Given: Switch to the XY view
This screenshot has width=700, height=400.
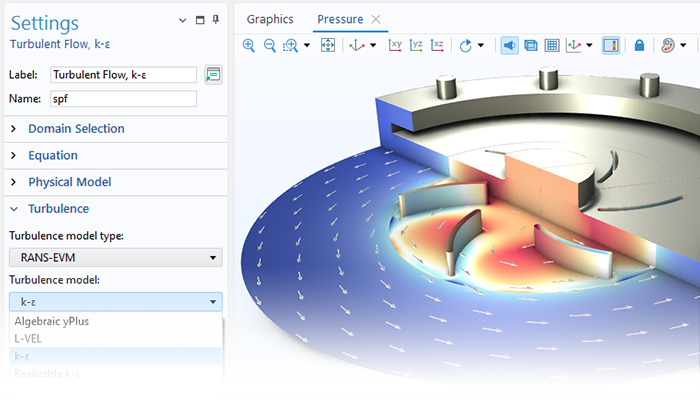Looking at the screenshot, I should [395, 45].
